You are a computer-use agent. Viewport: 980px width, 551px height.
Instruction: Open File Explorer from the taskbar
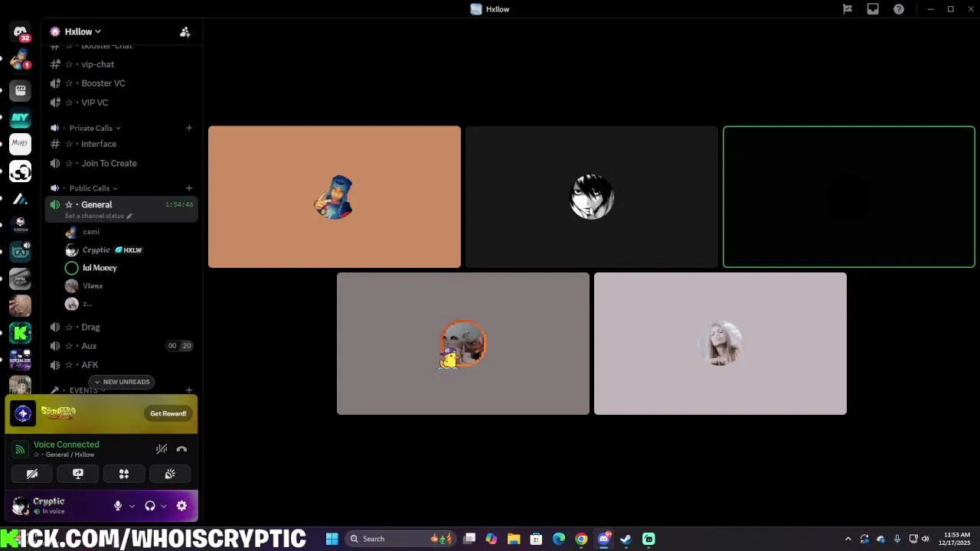[514, 539]
